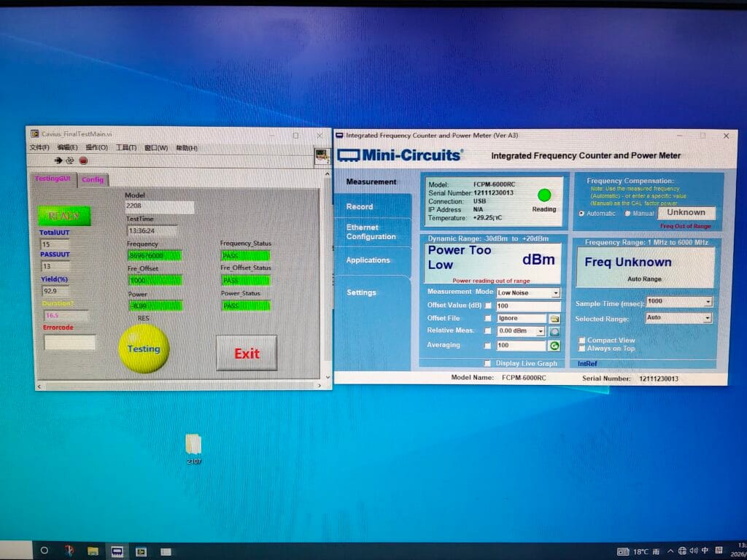Click the vertical scrollbar down arrow in Cavius window
Viewport: 747px width, 560px height.
point(328,377)
